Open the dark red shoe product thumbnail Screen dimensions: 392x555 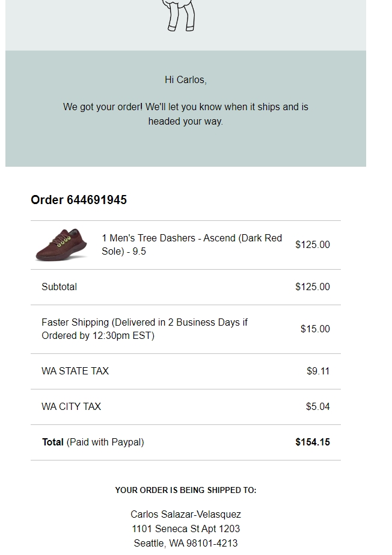click(x=61, y=245)
